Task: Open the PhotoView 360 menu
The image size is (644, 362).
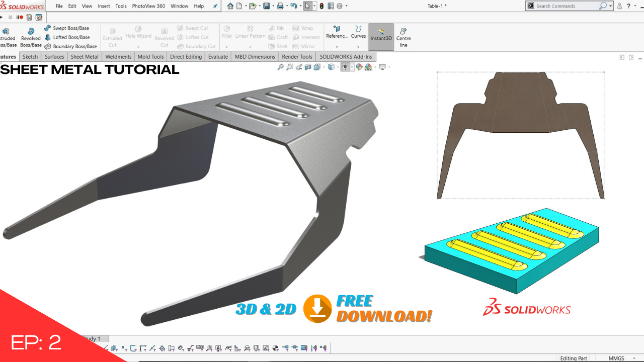Action: click(x=148, y=6)
